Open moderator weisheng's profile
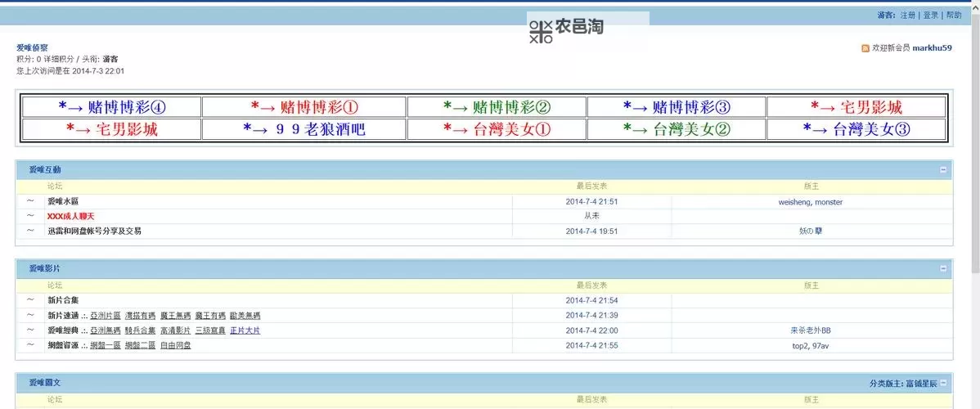Viewport: 980px width, 409px height. coord(795,202)
